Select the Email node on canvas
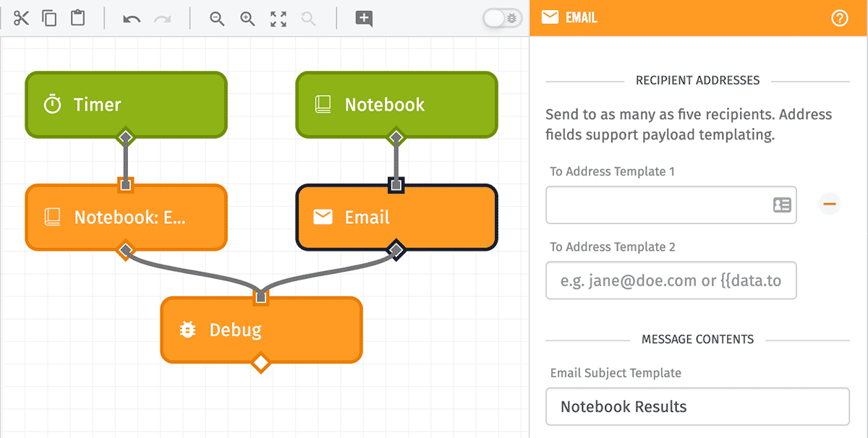The height and width of the screenshot is (438, 868). click(396, 218)
